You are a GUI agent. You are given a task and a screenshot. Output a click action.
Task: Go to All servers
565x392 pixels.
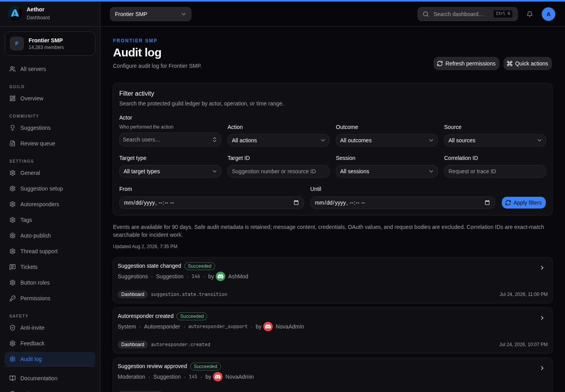[x=50, y=69]
